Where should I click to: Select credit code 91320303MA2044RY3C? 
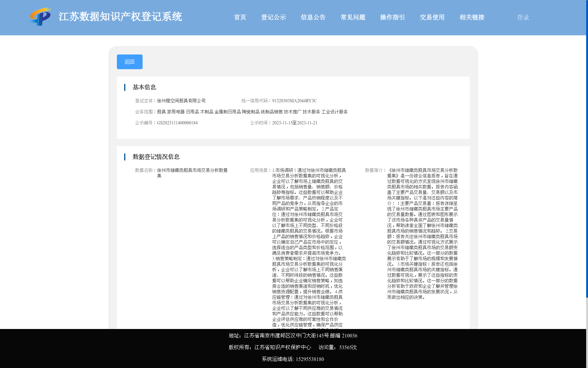(x=294, y=101)
